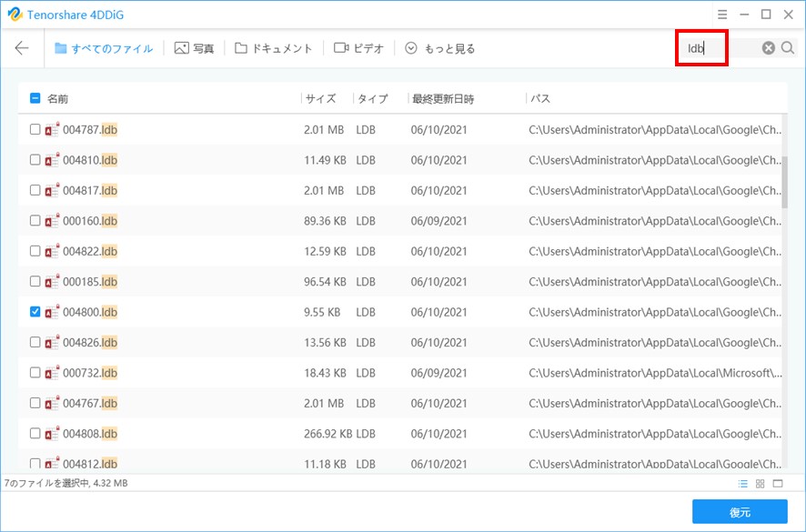Check the box for 004826.ldb
The height and width of the screenshot is (532, 806).
point(35,341)
